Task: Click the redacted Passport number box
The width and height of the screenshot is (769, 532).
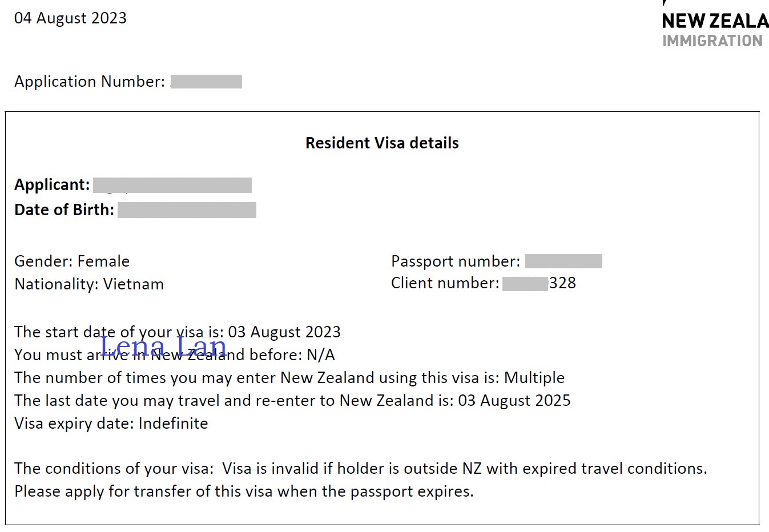Action: (x=563, y=261)
